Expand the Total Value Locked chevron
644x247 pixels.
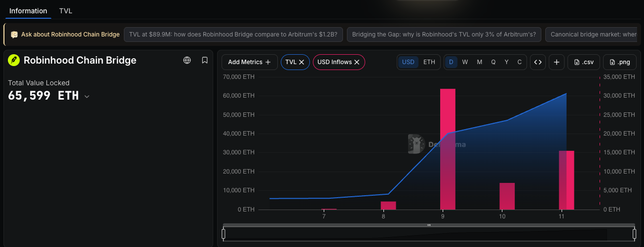click(x=87, y=97)
